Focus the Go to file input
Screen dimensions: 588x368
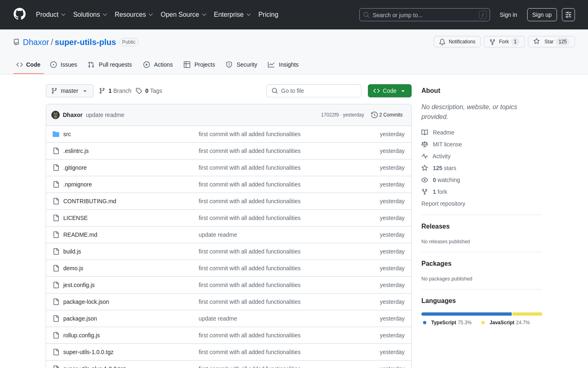314,91
